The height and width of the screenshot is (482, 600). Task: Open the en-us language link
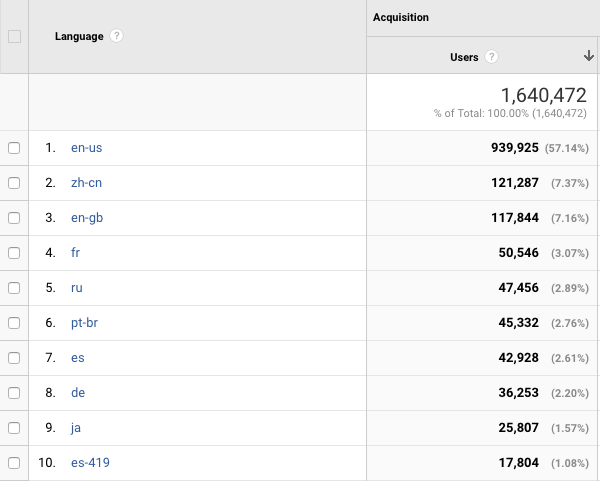86,148
